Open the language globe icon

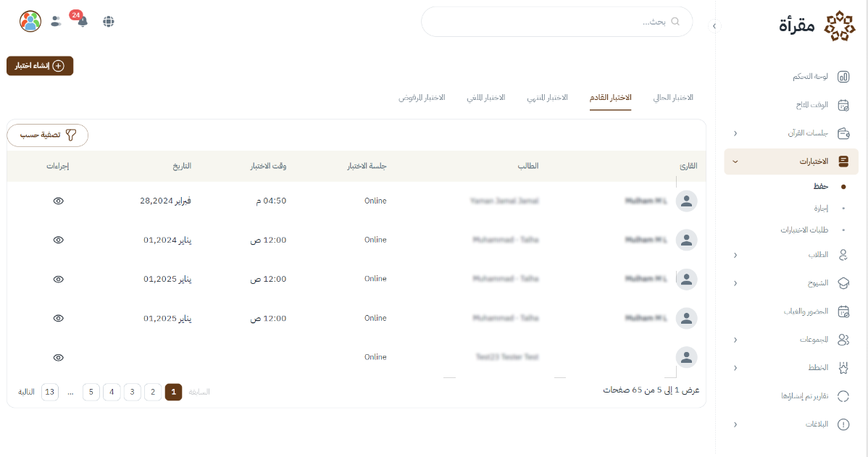coord(109,21)
